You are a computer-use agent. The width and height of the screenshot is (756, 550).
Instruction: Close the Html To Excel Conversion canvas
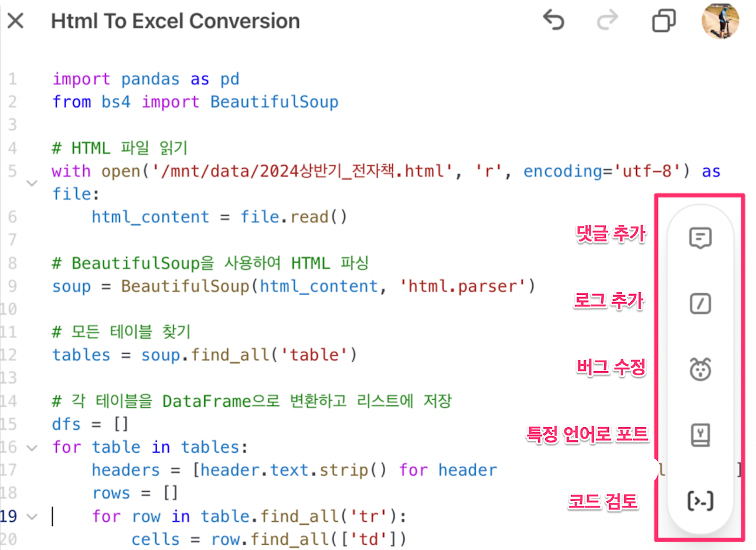(x=15, y=21)
